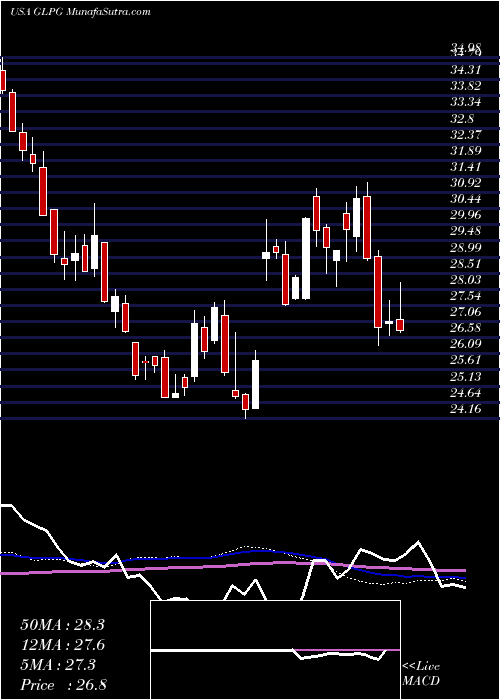Viewport: 500px width, 700px height.
Task: Select the 33.82 price label
Action: [466, 86]
